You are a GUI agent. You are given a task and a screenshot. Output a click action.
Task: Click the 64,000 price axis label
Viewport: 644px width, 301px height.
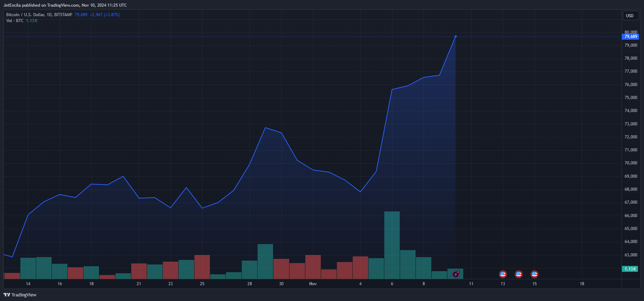pos(631,242)
